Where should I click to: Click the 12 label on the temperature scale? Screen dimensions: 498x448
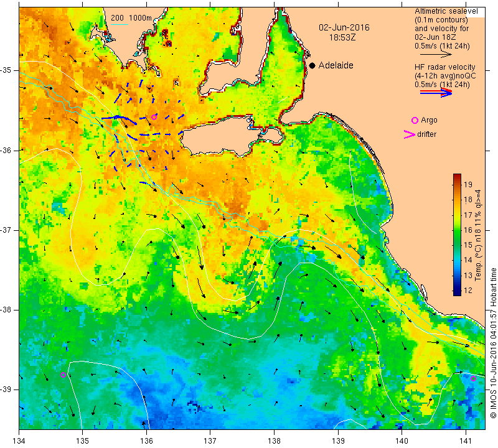(x=468, y=290)
